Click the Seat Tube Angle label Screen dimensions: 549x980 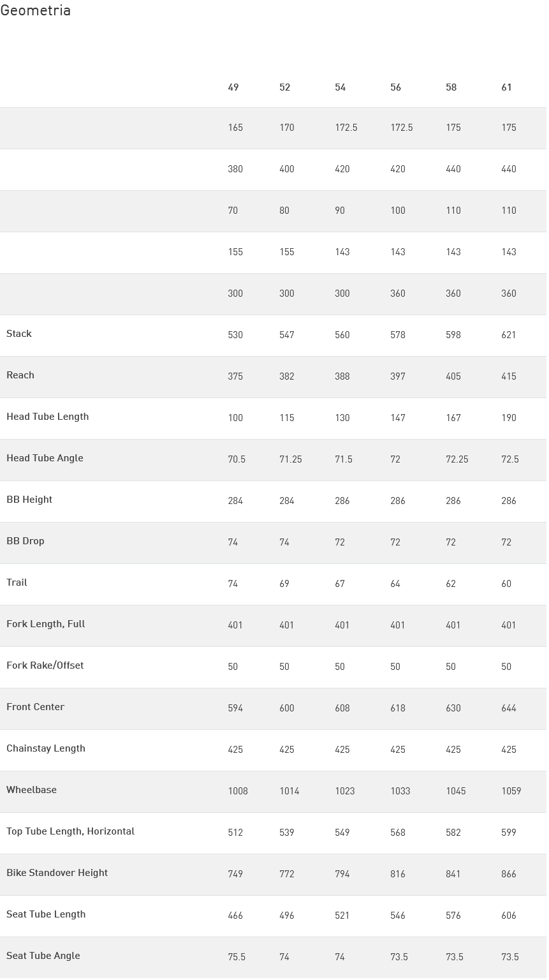[43, 956]
